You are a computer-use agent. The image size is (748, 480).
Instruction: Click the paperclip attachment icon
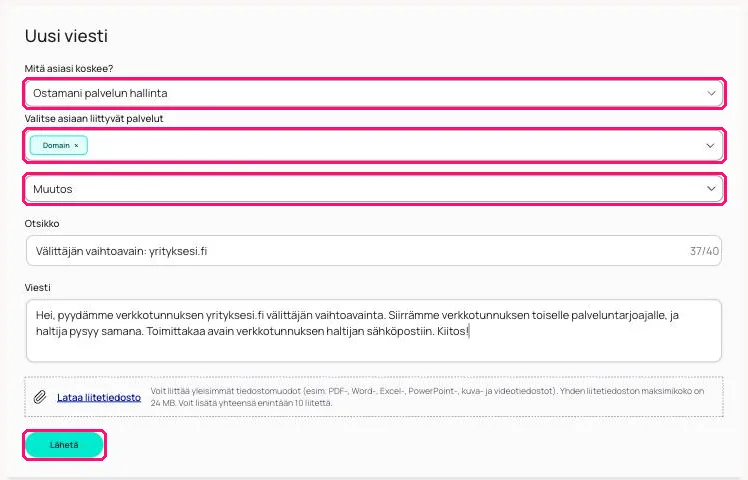pos(40,397)
